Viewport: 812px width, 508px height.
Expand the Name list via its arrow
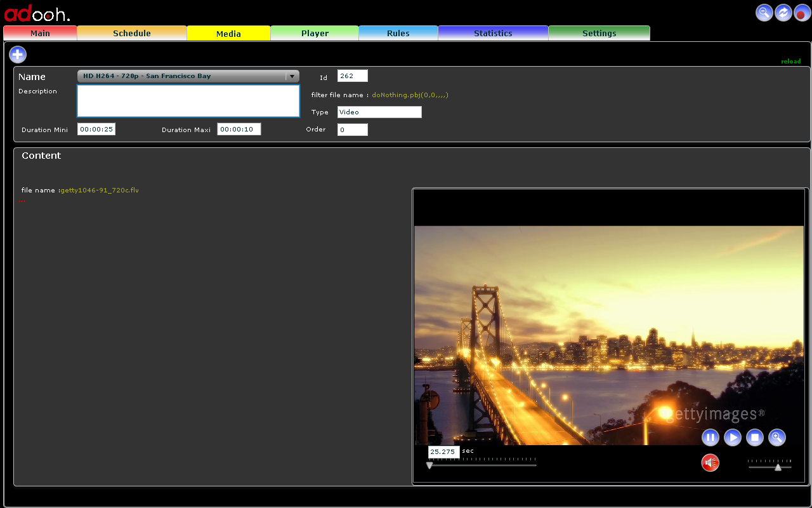(292, 76)
